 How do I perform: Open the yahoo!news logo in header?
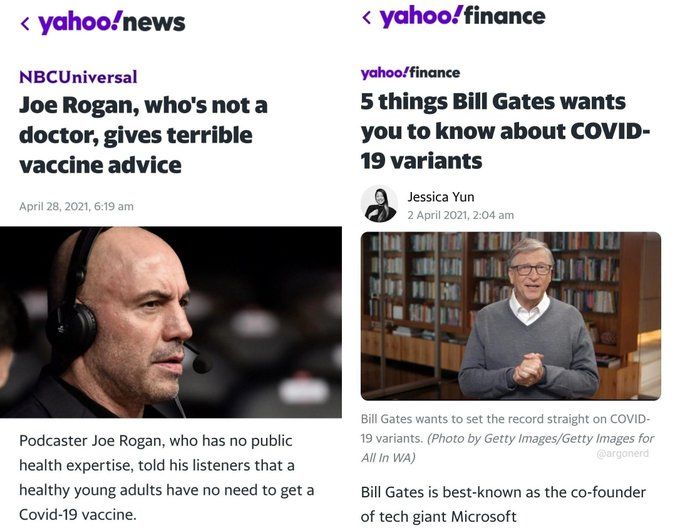click(111, 21)
